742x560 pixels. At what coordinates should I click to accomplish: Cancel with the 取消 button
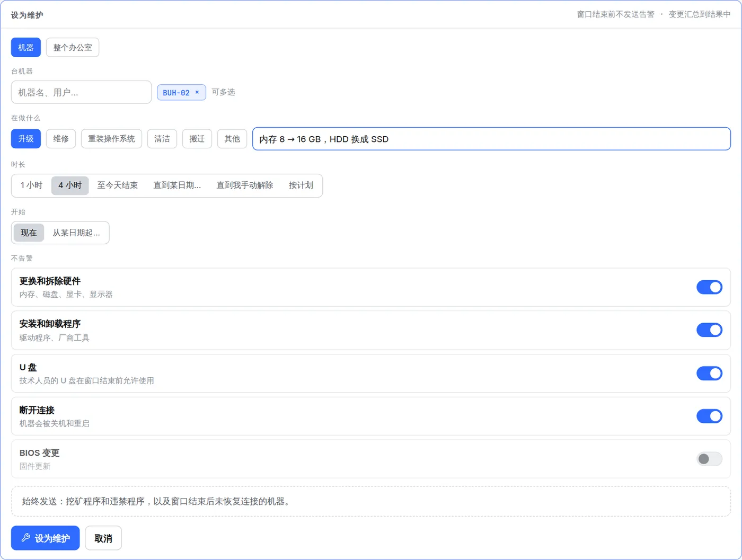(x=103, y=538)
